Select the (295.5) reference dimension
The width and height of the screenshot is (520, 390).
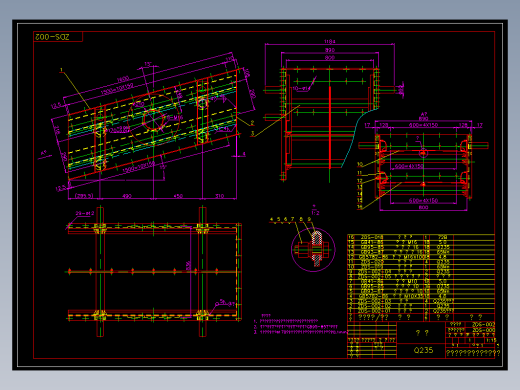(x=84, y=196)
